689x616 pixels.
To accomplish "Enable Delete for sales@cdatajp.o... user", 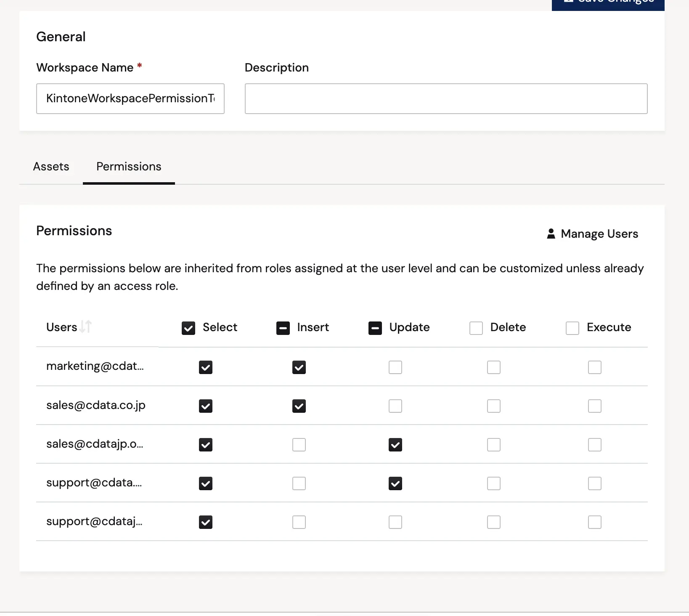I will 494,445.
